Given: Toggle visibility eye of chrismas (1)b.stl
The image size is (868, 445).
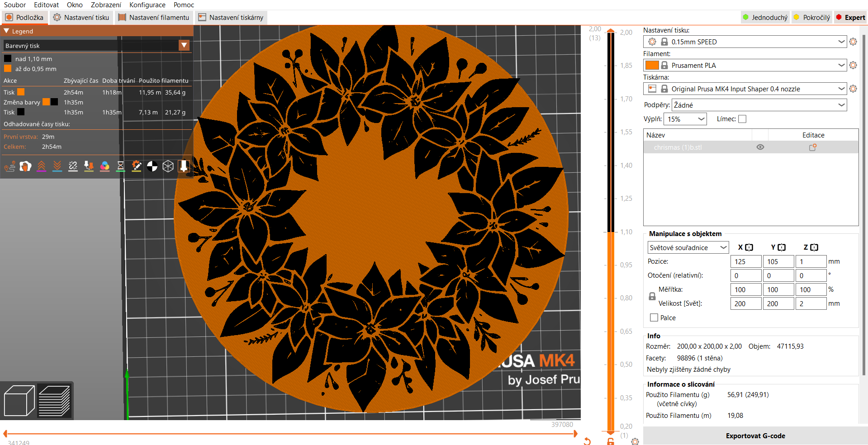Looking at the screenshot, I should pyautogui.click(x=760, y=147).
